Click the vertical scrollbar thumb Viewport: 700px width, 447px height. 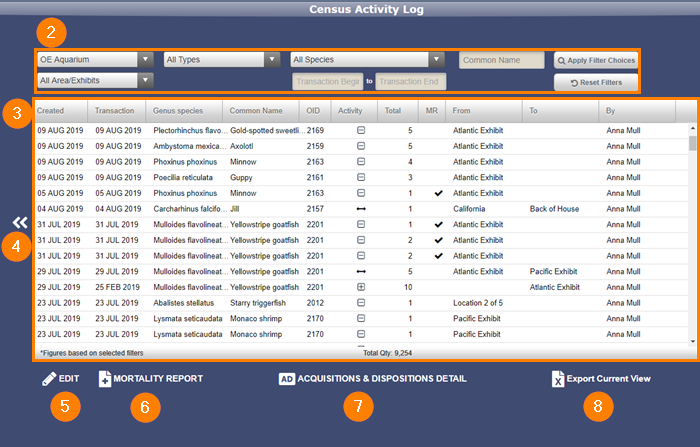pyautogui.click(x=692, y=143)
